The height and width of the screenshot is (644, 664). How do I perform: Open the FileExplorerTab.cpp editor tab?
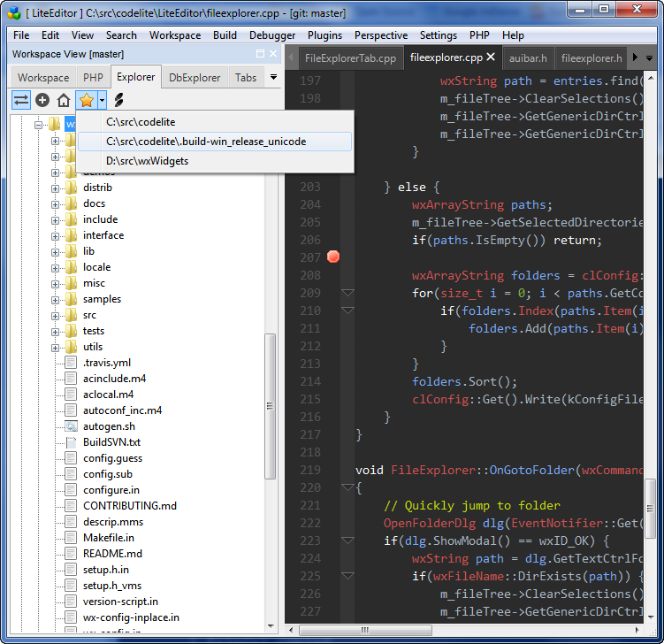pyautogui.click(x=351, y=58)
